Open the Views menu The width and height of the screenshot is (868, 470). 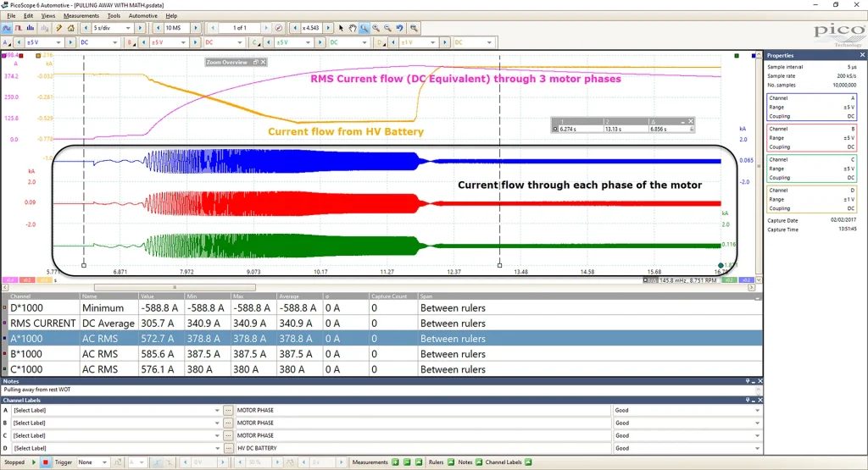(48, 16)
